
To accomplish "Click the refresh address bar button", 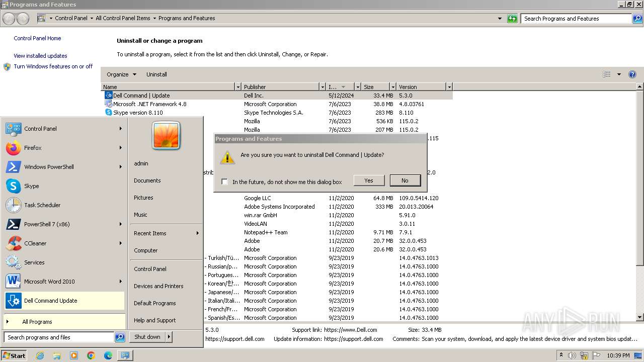I will pyautogui.click(x=512, y=19).
